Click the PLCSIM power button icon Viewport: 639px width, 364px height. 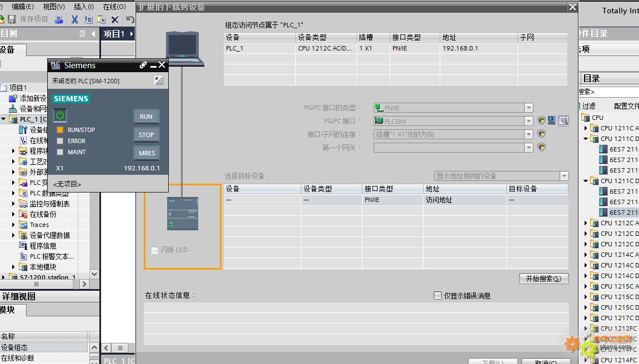[60, 115]
